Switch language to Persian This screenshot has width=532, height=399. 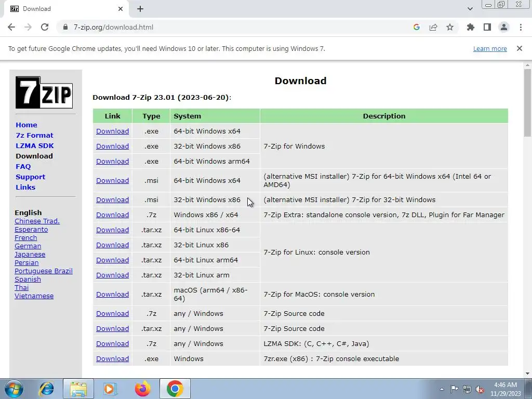pos(26,262)
